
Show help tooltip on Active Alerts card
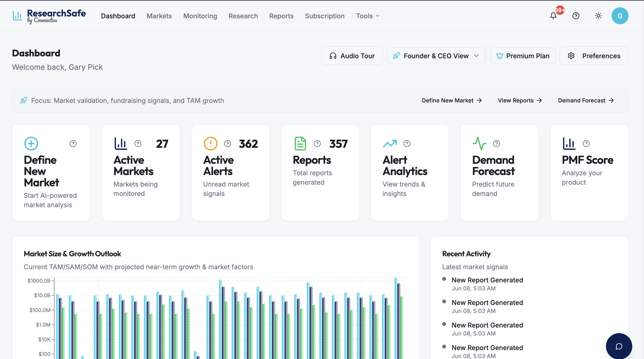point(228,143)
